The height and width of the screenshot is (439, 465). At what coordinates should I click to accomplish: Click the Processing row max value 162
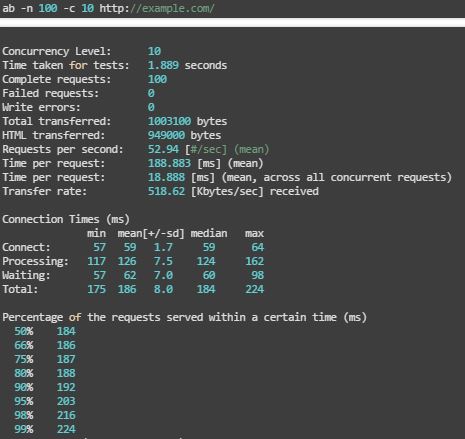tap(254, 261)
